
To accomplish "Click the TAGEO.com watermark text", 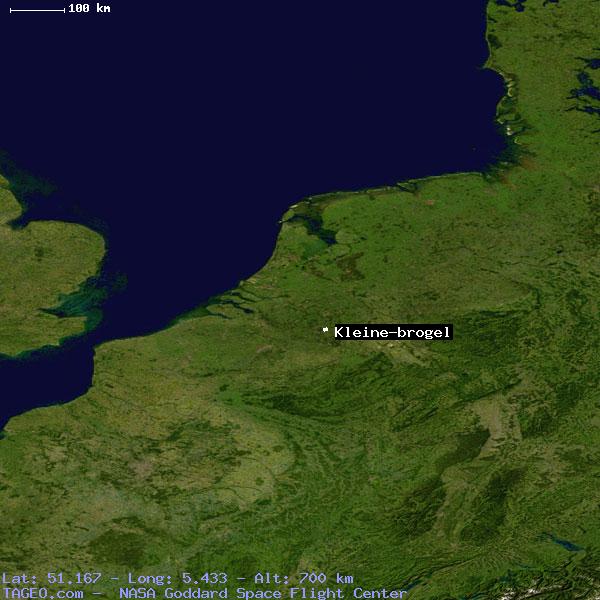I will click(42, 593).
